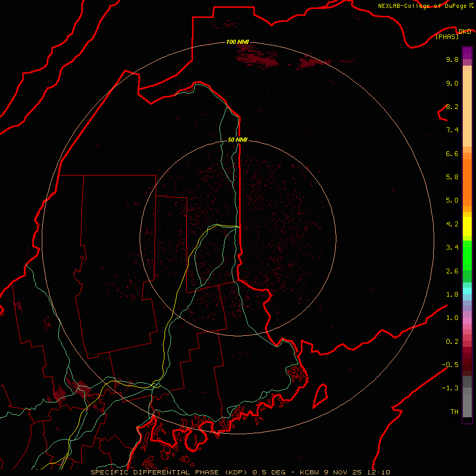
Task: Click the [PHAS] unit label
Action: (447, 36)
